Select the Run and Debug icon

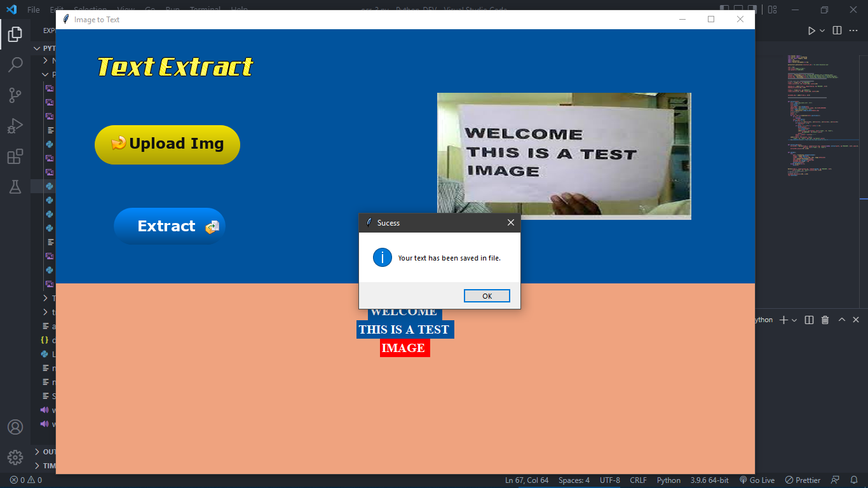[15, 126]
